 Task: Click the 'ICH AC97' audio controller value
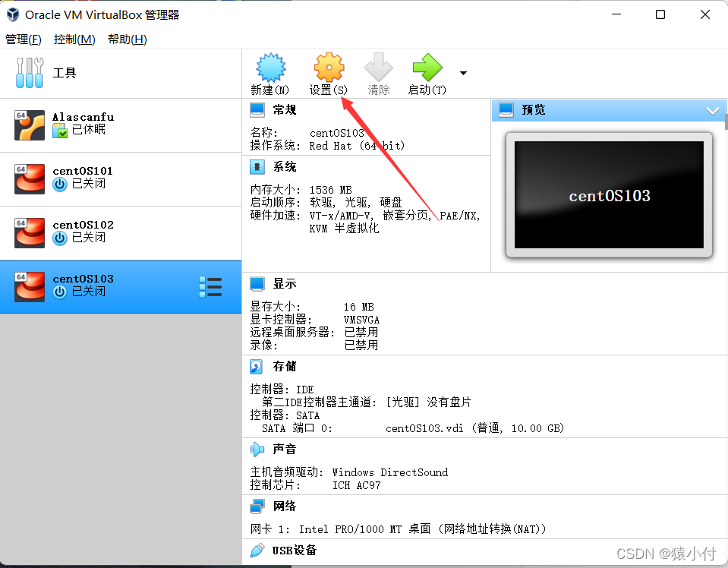[357, 485]
